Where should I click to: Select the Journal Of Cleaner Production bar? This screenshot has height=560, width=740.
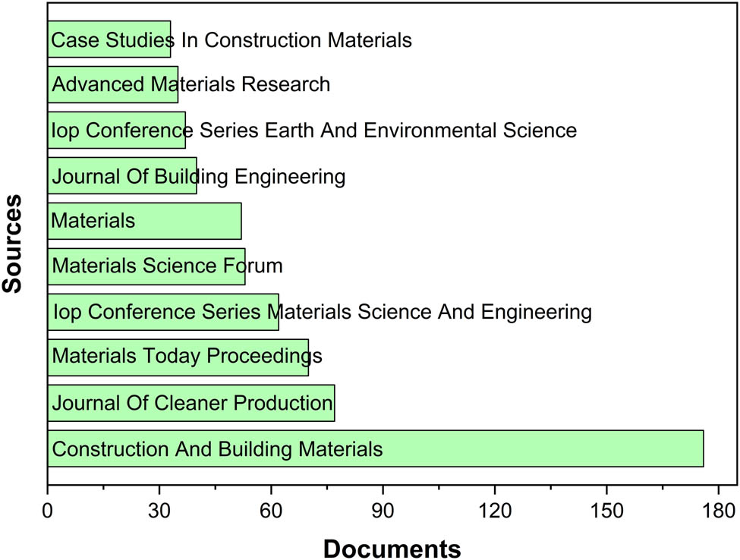click(191, 403)
